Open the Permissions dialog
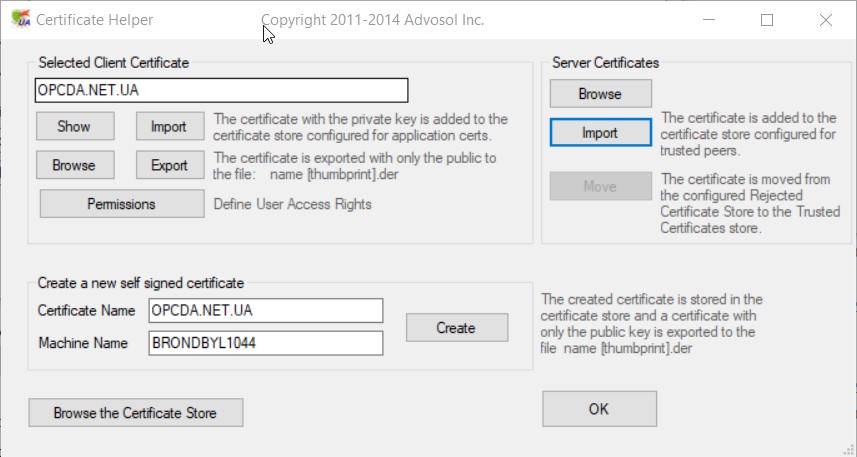The image size is (857, 457). point(121,204)
